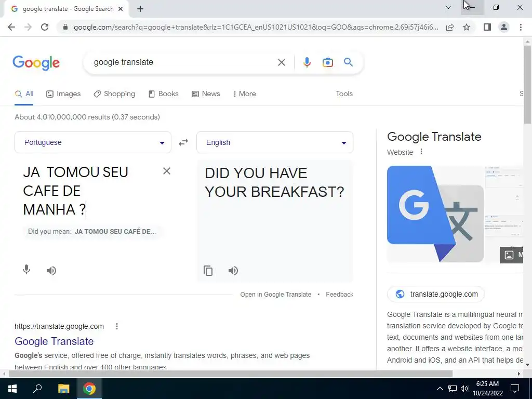This screenshot has height=399, width=532.
Task: Activate microphone input for Portuguese text
Action: point(26,270)
